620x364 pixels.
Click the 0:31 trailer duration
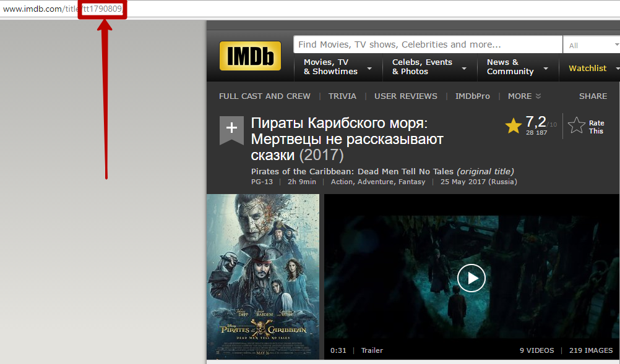pyautogui.click(x=338, y=350)
